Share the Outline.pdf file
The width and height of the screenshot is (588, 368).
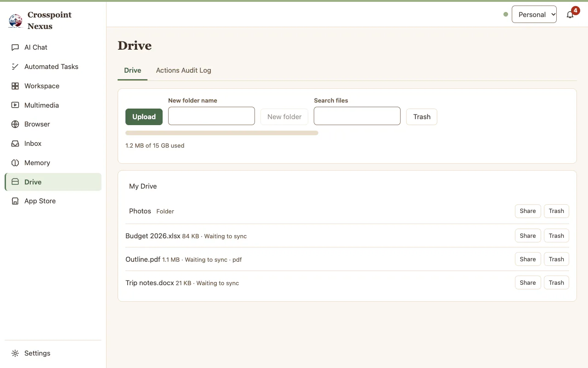528,259
